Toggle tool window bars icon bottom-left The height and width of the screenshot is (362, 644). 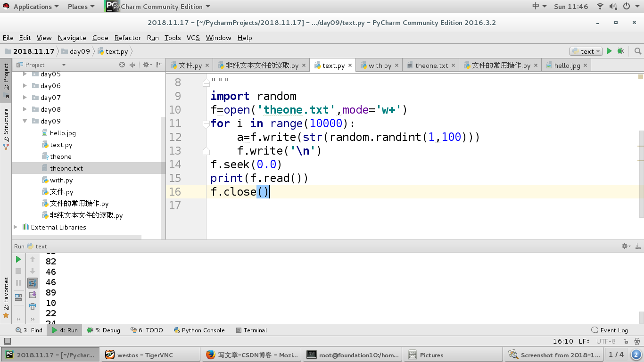coord(7,341)
